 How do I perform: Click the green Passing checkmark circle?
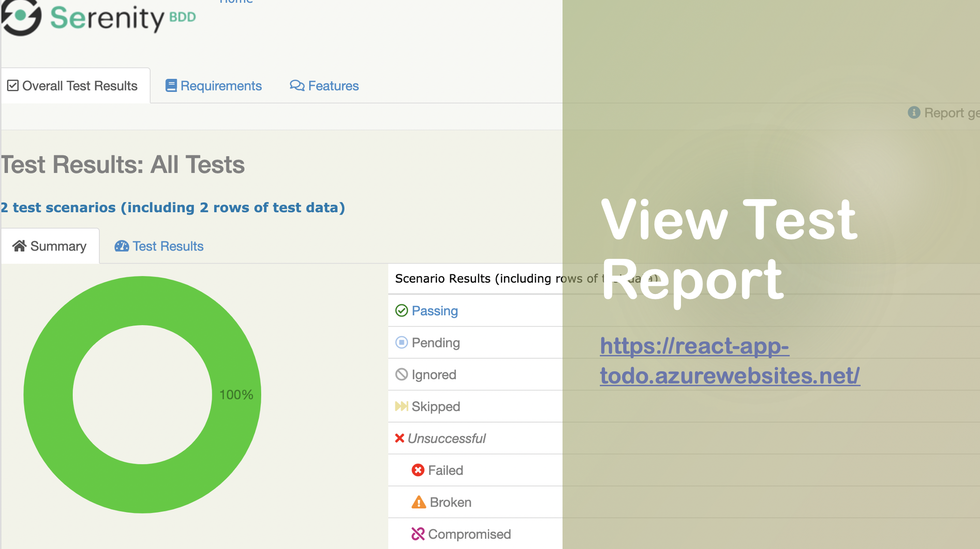402,311
